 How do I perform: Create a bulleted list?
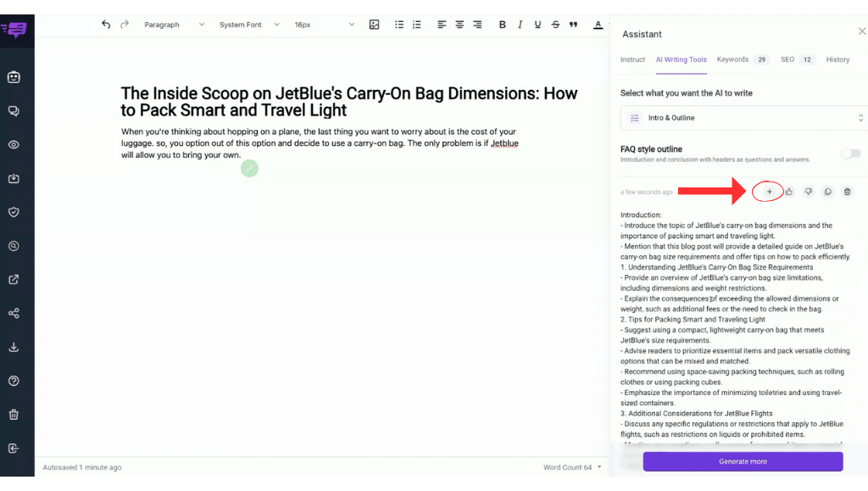click(x=399, y=25)
